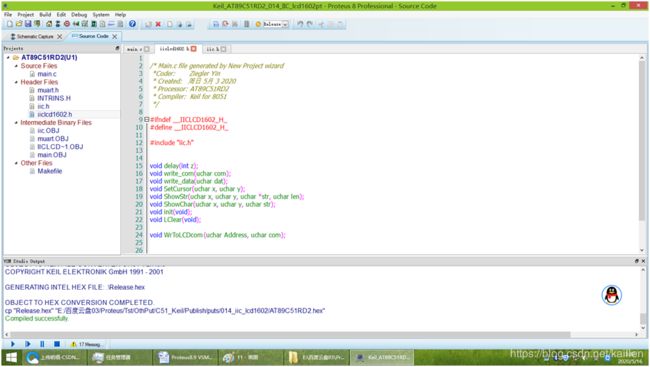Click the QQ penguin floating icon
The width and height of the screenshot is (650, 367).
611,295
